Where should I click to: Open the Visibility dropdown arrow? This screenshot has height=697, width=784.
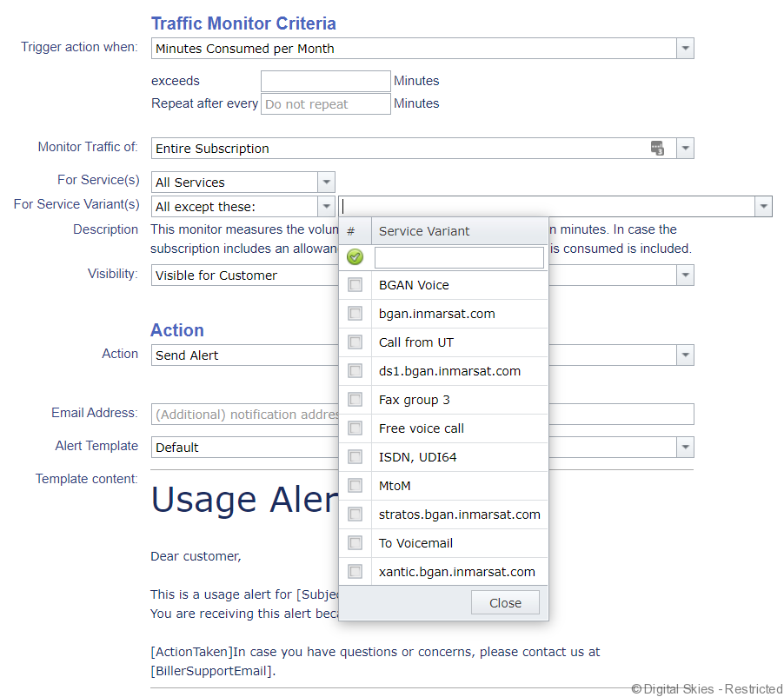[685, 275]
